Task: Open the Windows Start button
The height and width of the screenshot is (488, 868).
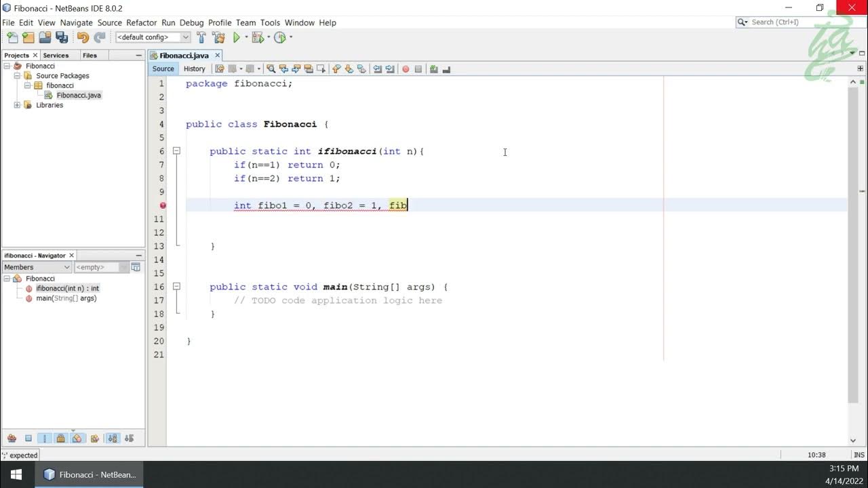Action: pyautogui.click(x=16, y=474)
